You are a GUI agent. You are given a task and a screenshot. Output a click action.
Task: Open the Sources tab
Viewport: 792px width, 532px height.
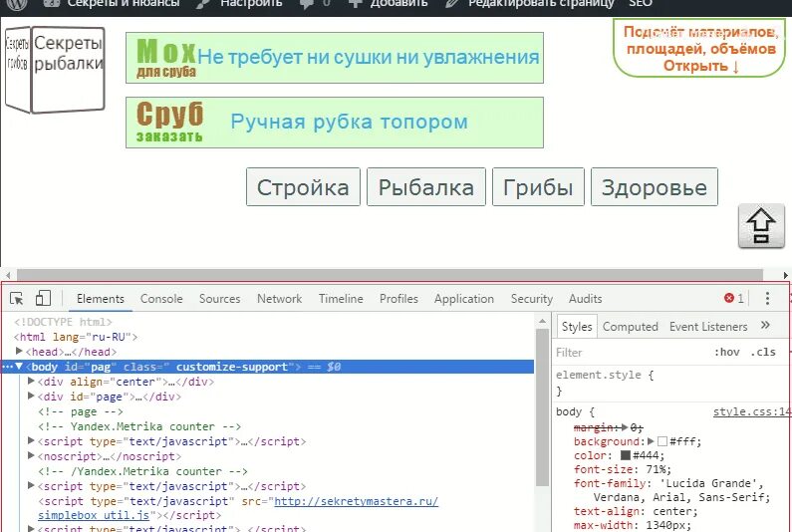[220, 299]
